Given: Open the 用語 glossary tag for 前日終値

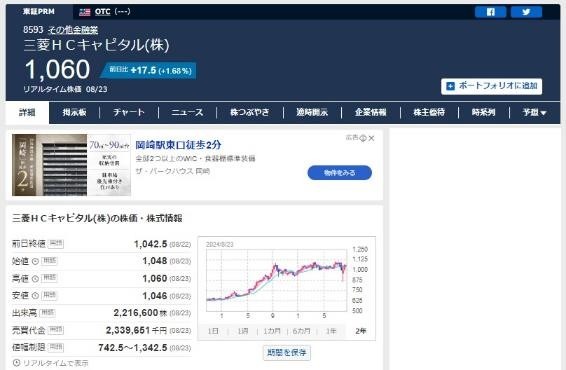Looking at the screenshot, I should [56, 244].
